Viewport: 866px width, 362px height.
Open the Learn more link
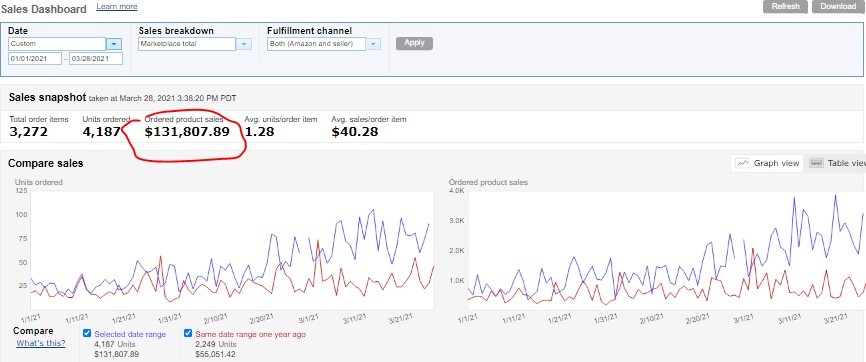(x=117, y=7)
